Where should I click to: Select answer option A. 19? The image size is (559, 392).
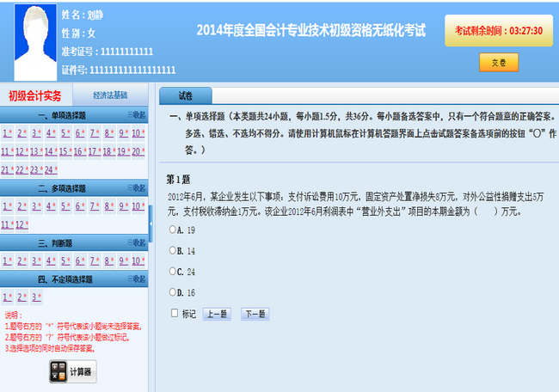173,230
